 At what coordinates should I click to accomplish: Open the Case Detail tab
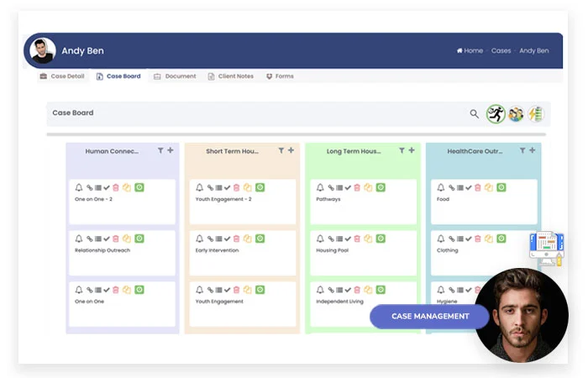62,76
